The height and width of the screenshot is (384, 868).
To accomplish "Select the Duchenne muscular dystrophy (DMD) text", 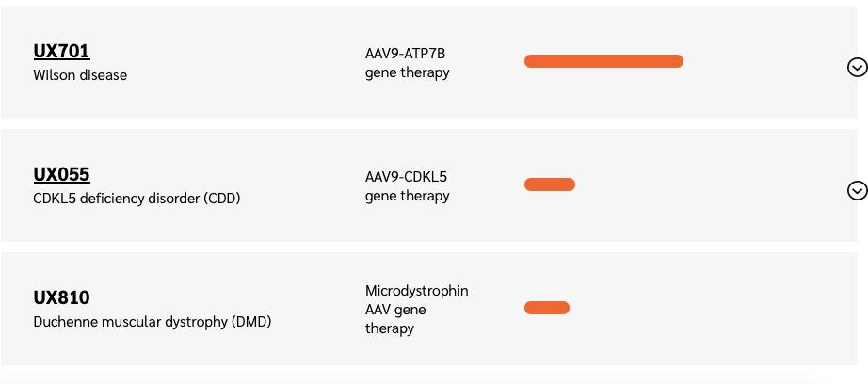I will click(153, 322).
